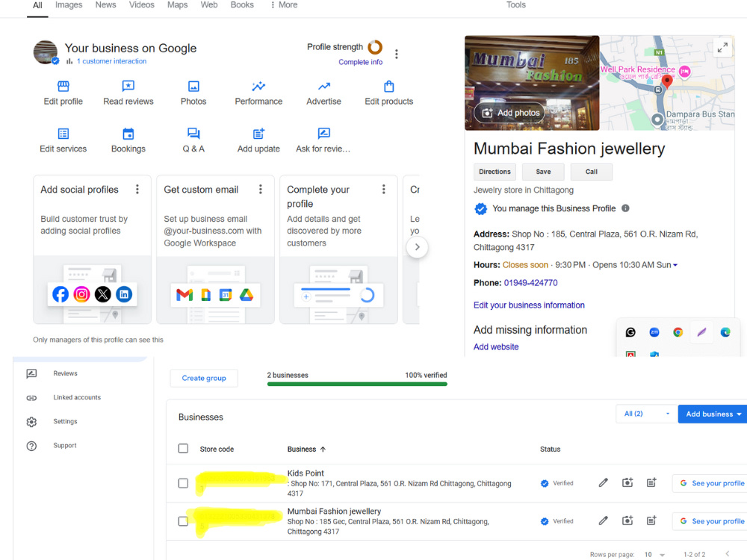The height and width of the screenshot is (560, 747).
Task: Select all businesses with the header checkbox
Action: (183, 449)
